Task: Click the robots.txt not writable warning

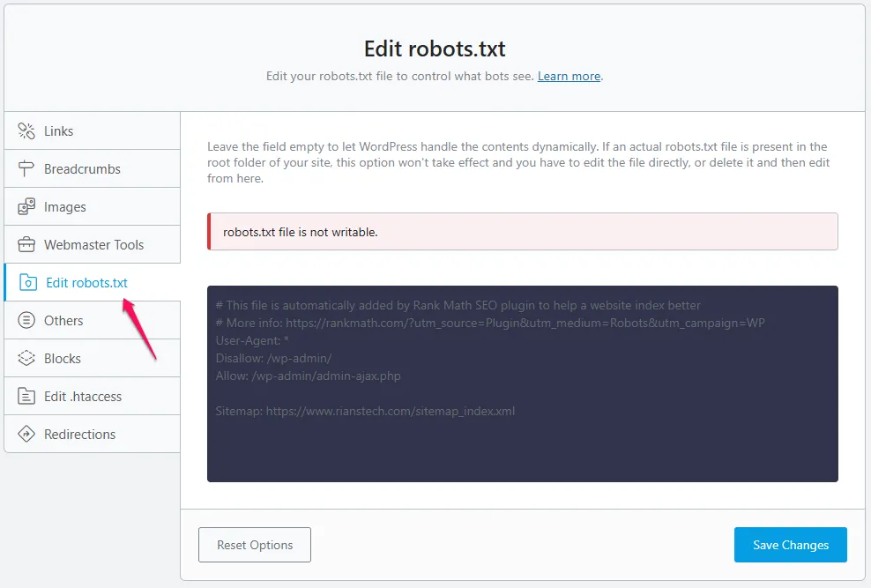Action: coord(522,231)
